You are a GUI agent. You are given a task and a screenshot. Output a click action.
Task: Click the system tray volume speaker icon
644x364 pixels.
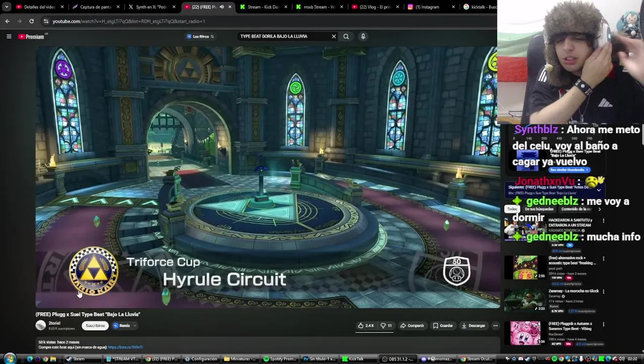621,359
